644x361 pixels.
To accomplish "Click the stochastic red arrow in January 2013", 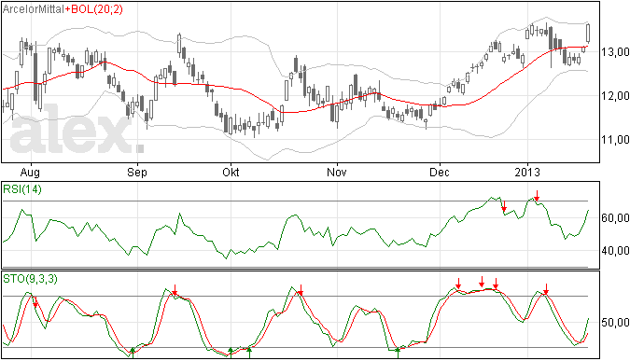I will pyautogui.click(x=546, y=289).
